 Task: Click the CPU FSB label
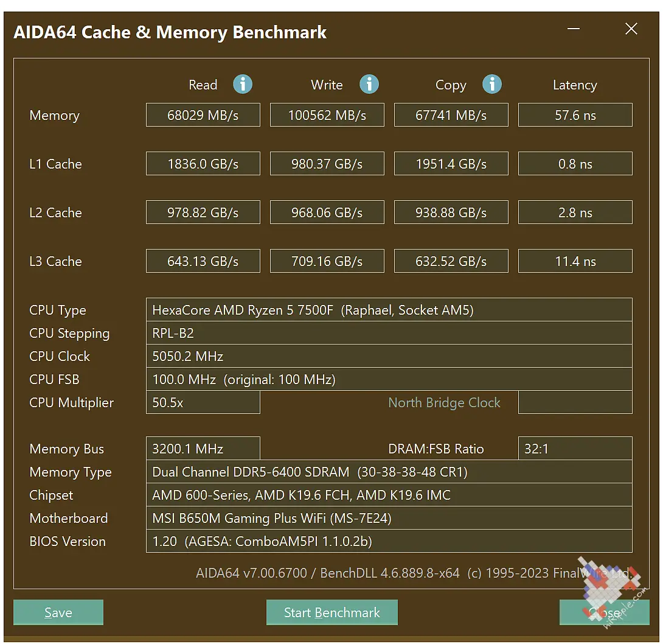tap(54, 380)
